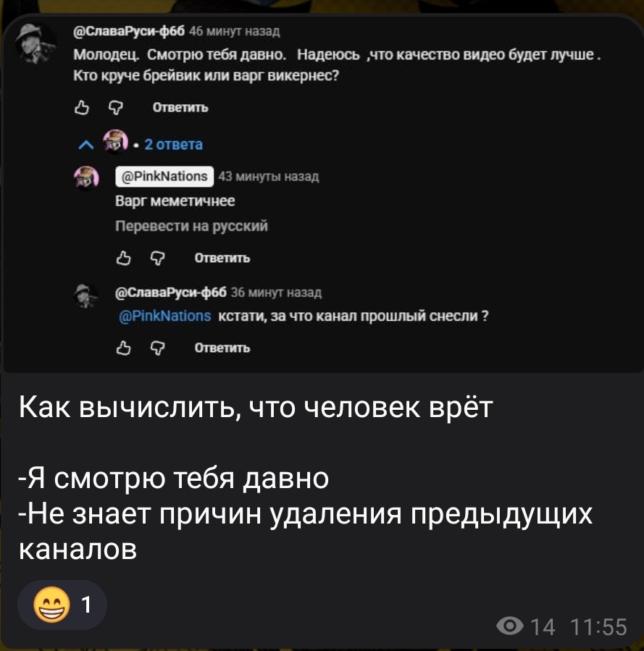Click 'Перевести на русский' translate link

coord(191,226)
